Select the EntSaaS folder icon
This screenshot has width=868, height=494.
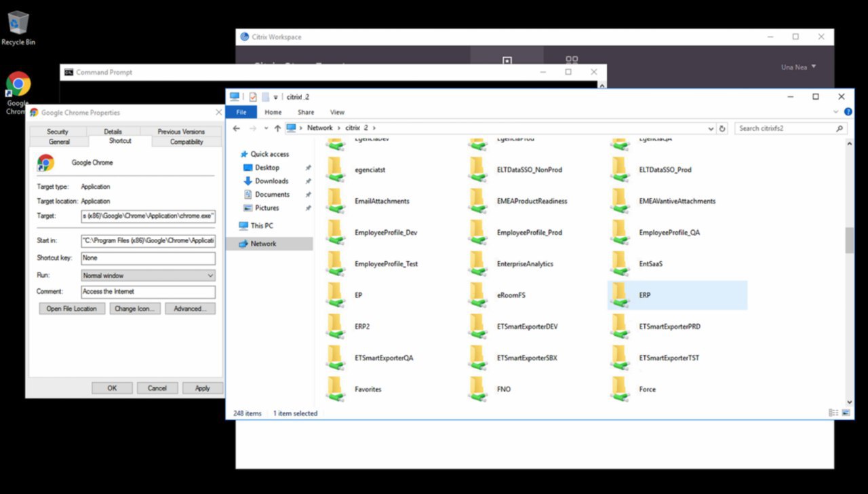(620, 263)
